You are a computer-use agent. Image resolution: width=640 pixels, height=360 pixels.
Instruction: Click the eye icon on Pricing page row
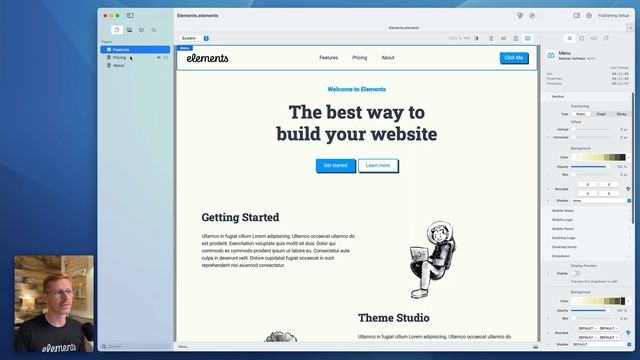pos(158,58)
